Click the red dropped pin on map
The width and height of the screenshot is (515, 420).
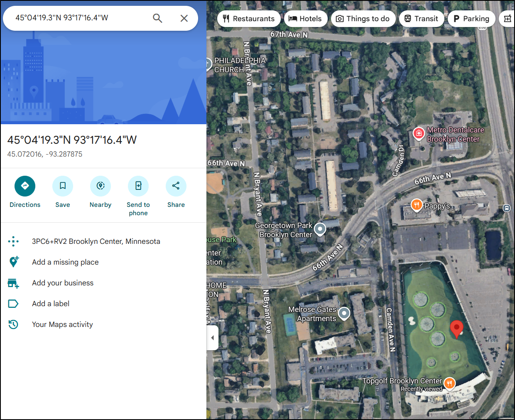click(x=456, y=329)
